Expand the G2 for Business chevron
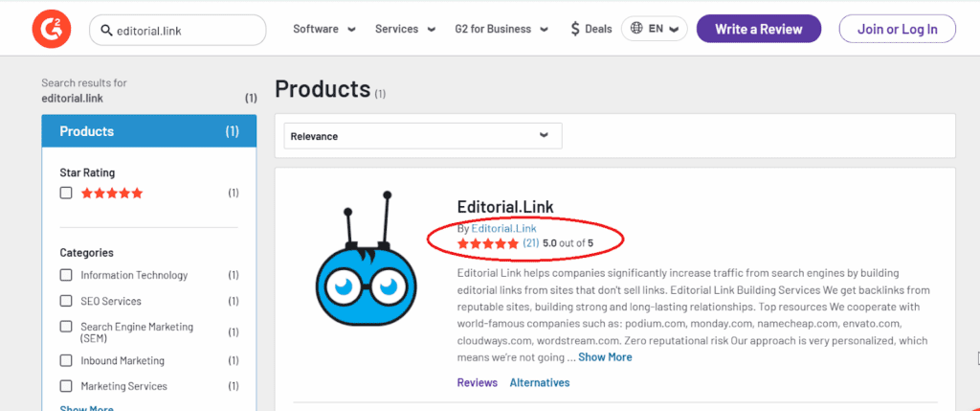Image resolution: width=980 pixels, height=411 pixels. coord(544,30)
